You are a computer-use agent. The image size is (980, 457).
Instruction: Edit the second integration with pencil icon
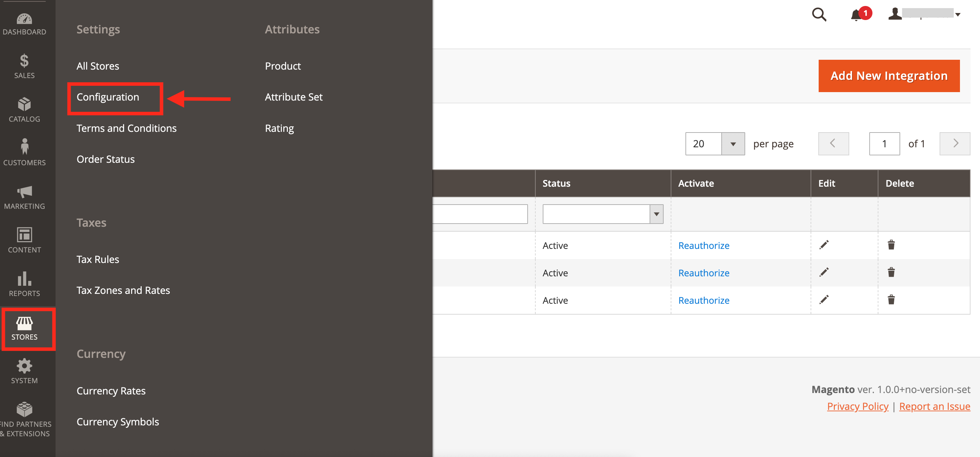click(x=824, y=272)
